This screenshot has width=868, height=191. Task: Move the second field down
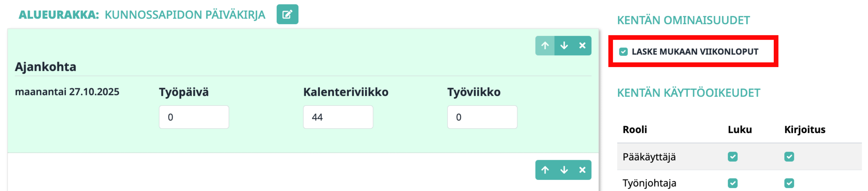tap(564, 170)
